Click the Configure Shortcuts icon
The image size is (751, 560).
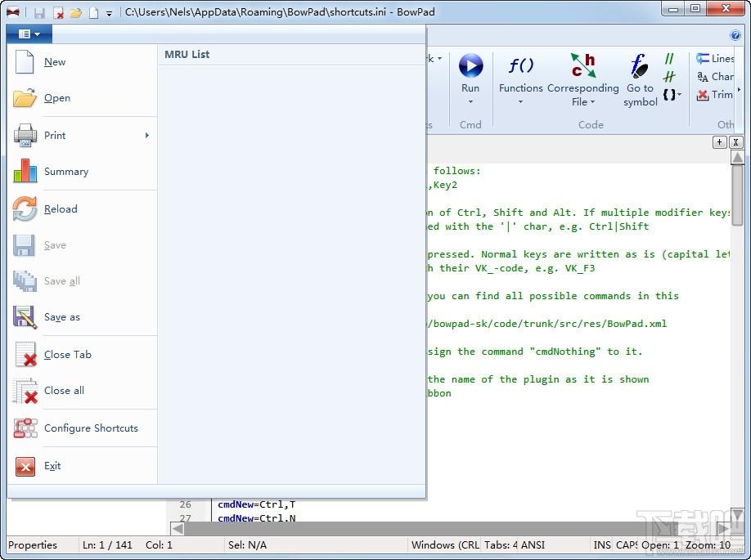tap(25, 428)
